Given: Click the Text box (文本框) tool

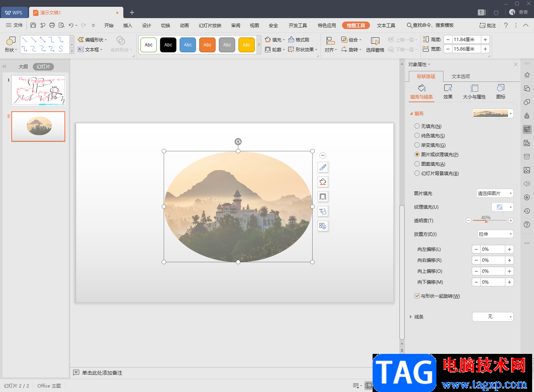Looking at the screenshot, I should (90, 49).
